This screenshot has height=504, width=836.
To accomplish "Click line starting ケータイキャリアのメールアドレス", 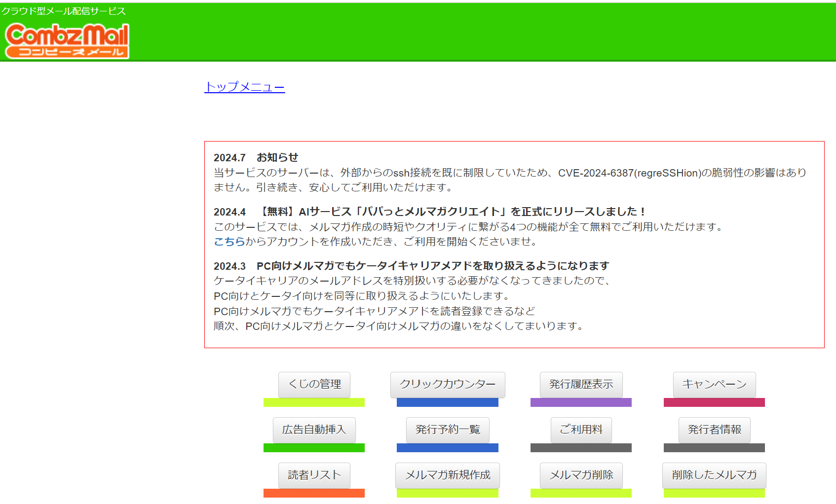I will pos(413,281).
